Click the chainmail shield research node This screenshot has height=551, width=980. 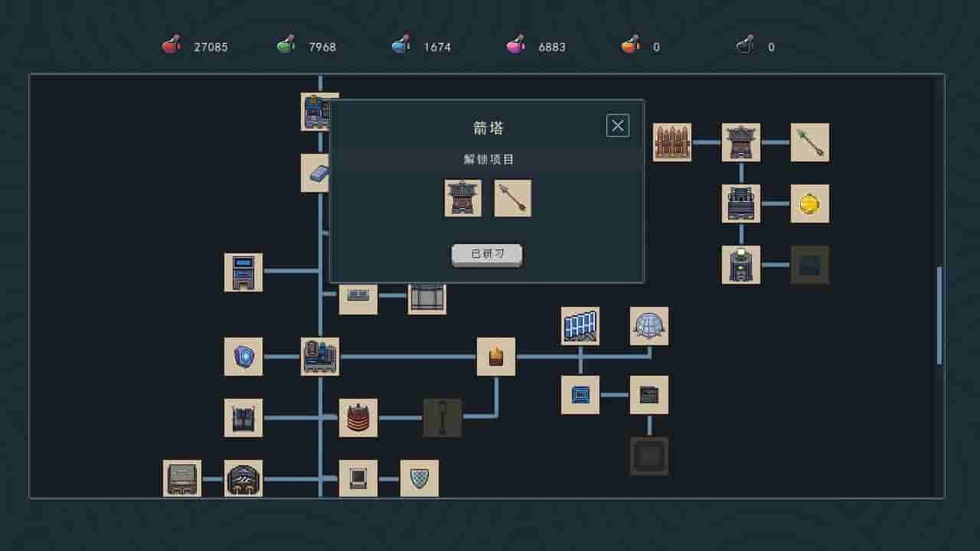(x=420, y=479)
